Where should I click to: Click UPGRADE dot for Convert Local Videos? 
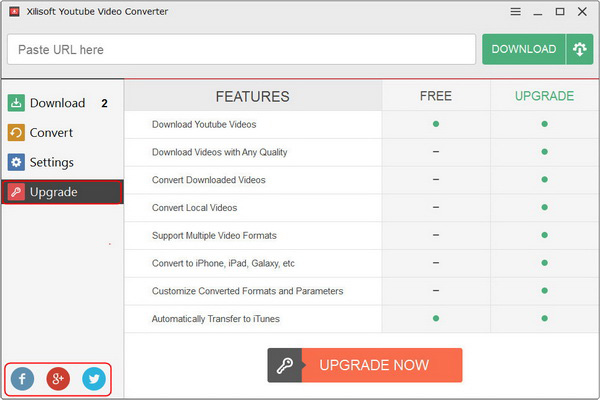(x=545, y=207)
